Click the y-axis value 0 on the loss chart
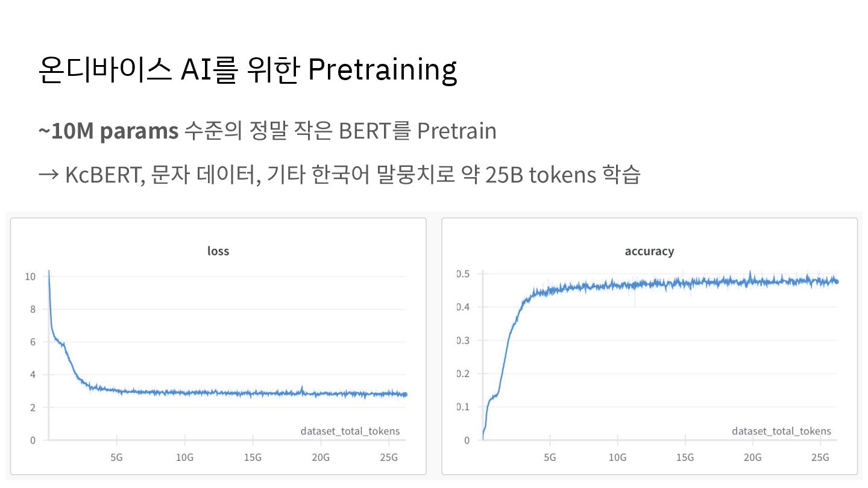The height and width of the screenshot is (488, 868). pyautogui.click(x=33, y=440)
